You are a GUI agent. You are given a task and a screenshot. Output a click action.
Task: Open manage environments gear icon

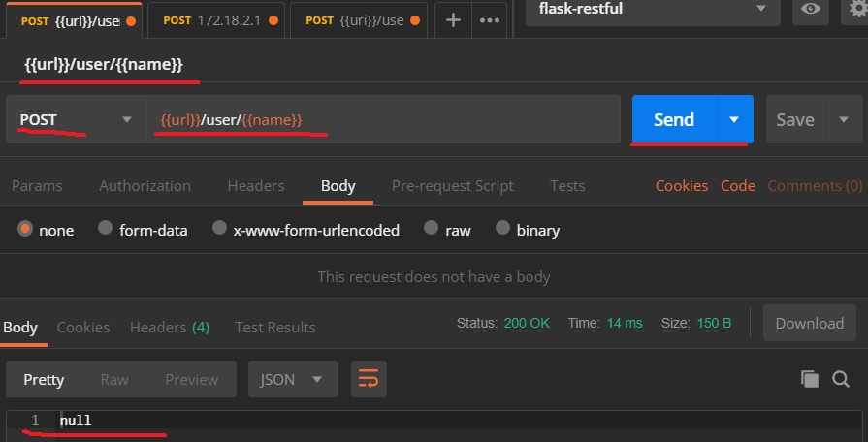[x=857, y=9]
